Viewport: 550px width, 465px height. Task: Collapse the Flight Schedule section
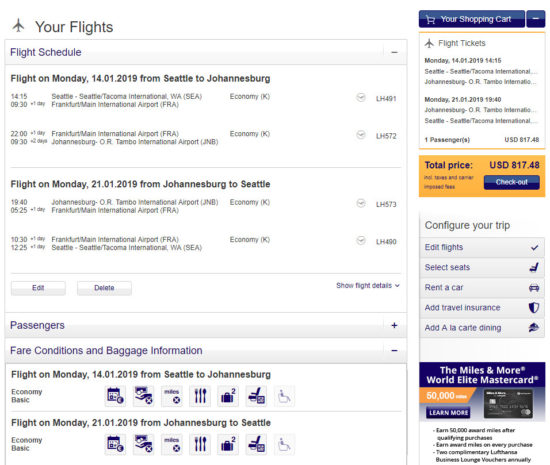pyautogui.click(x=394, y=52)
